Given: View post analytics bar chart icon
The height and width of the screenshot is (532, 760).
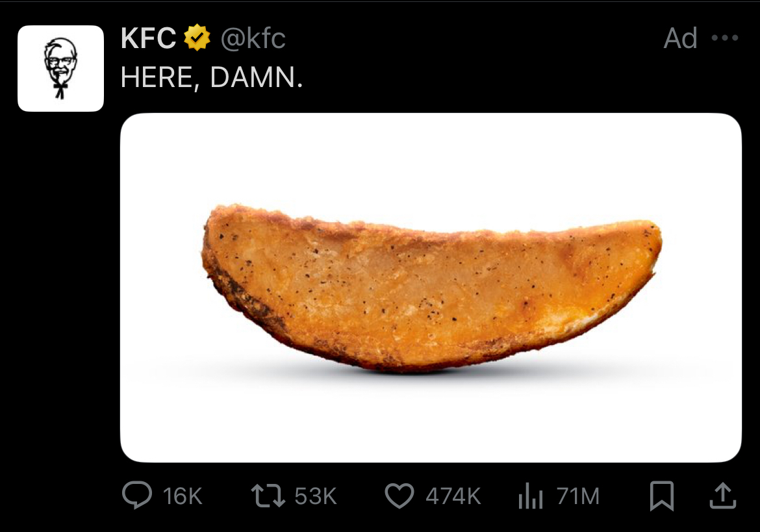Looking at the screenshot, I should (530, 498).
